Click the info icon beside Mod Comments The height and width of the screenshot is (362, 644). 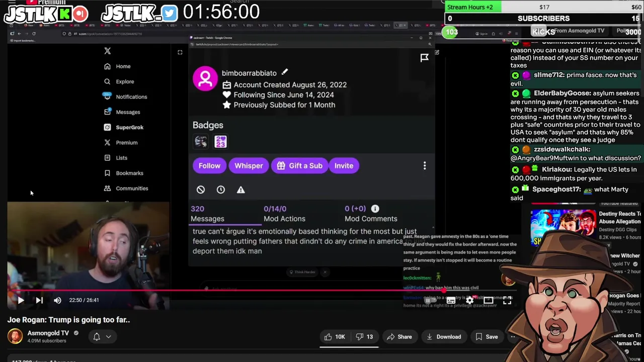(x=375, y=209)
